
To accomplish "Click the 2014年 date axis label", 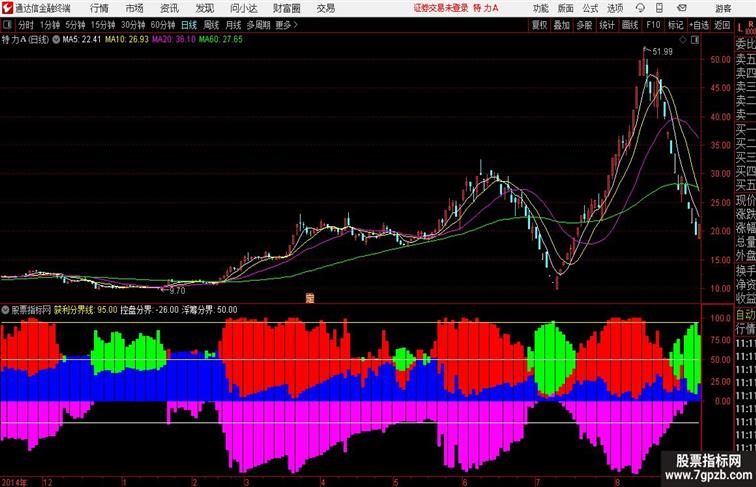I will point(14,482).
